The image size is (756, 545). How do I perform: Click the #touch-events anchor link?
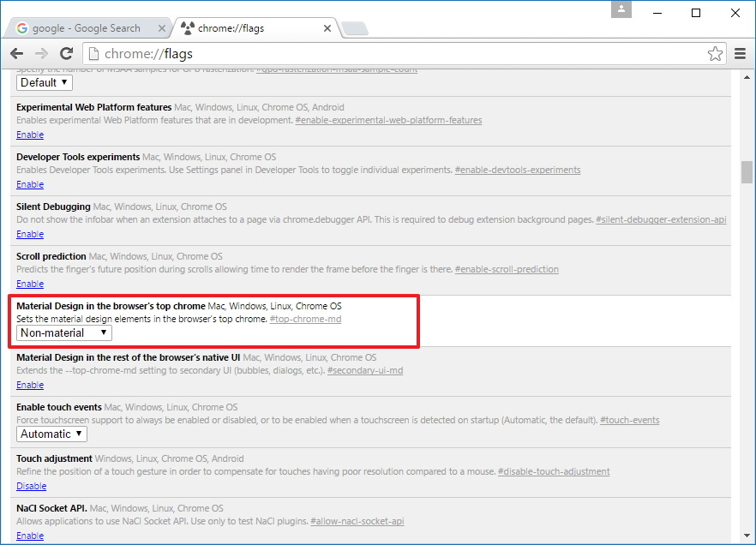[x=630, y=420]
